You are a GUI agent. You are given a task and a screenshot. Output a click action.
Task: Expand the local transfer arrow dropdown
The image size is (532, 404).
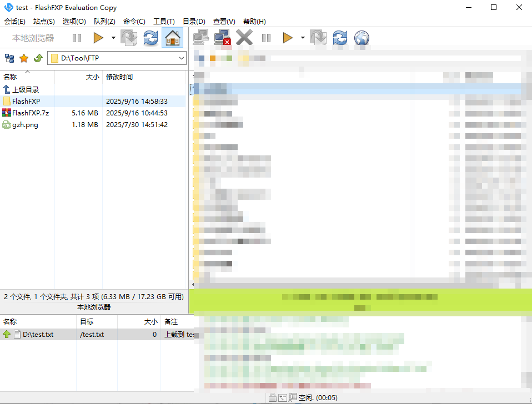(113, 38)
